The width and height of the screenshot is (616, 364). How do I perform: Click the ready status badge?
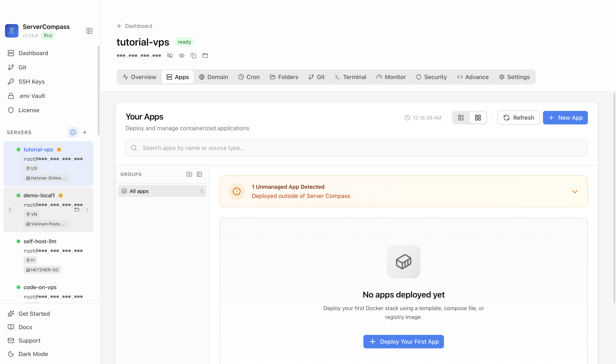(x=184, y=42)
